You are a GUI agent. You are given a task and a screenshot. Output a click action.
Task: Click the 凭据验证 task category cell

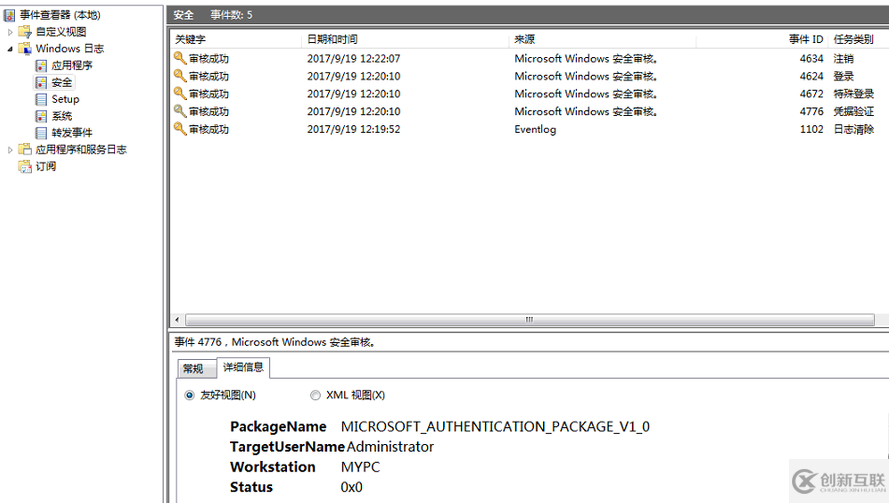[x=854, y=111]
